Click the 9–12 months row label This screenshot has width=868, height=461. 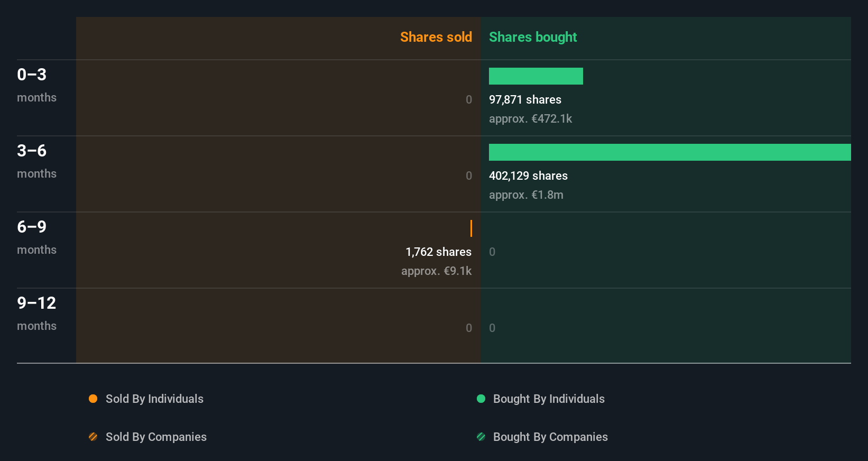(x=36, y=313)
